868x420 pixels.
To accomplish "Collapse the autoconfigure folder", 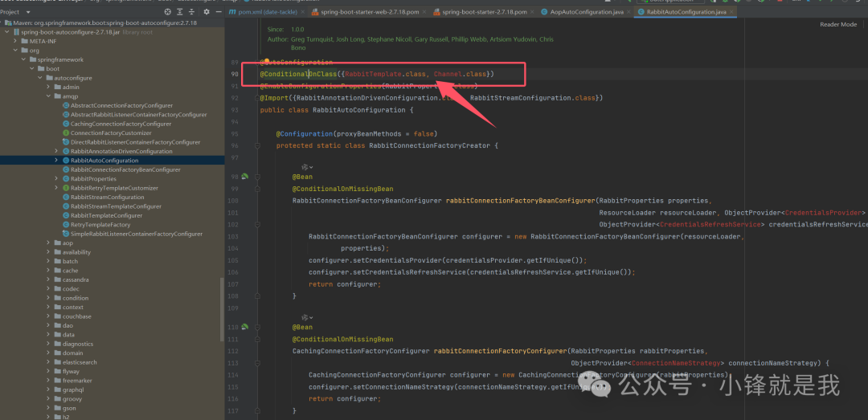I will tap(40, 78).
